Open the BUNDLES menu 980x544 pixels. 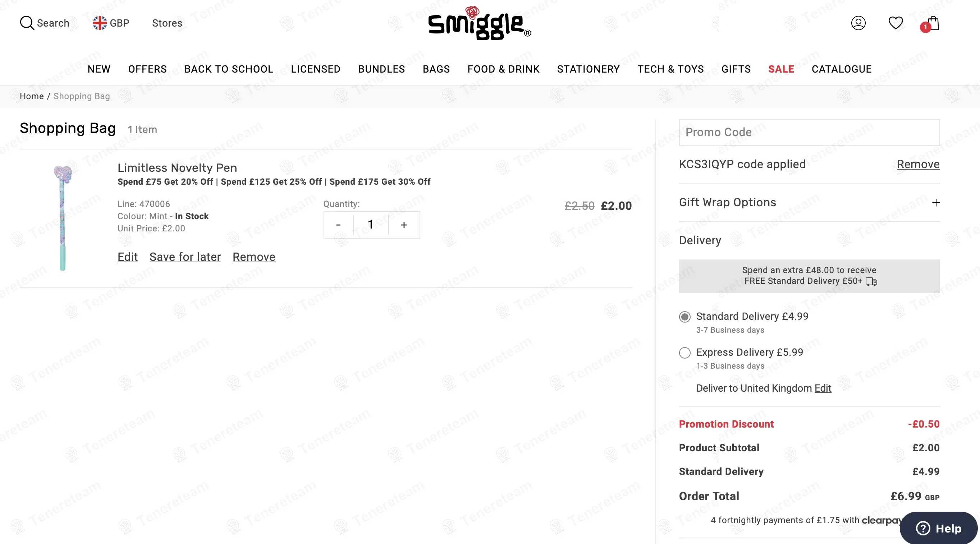pos(381,69)
